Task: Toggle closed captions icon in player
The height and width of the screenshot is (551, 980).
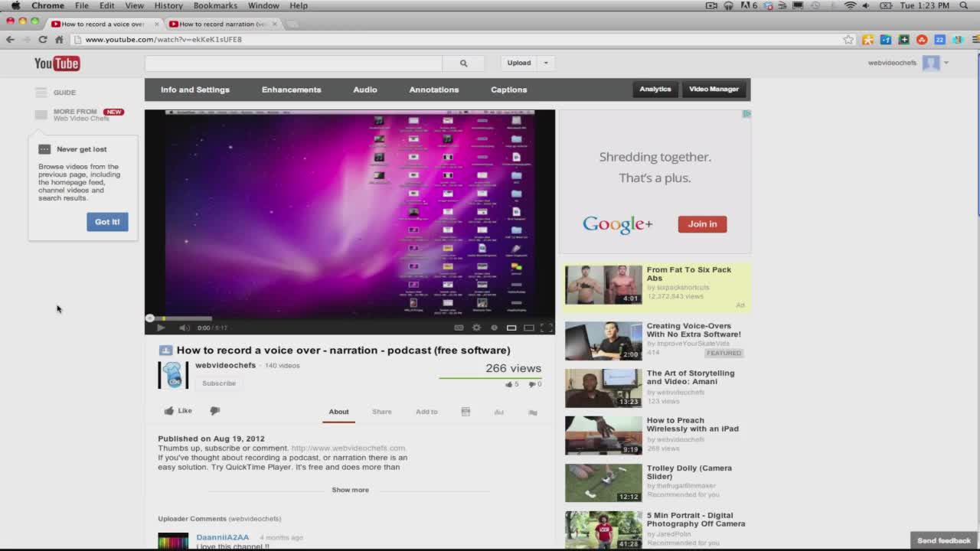Action: pos(459,328)
